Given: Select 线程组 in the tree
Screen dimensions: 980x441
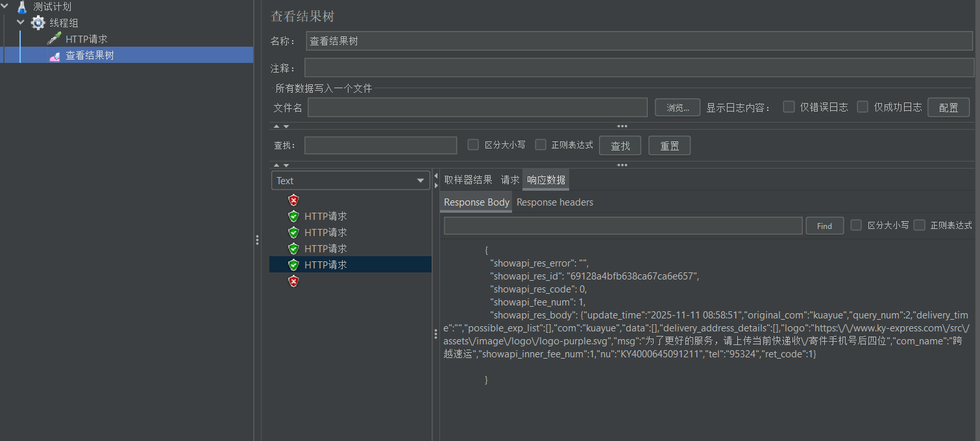Looking at the screenshot, I should [x=64, y=23].
